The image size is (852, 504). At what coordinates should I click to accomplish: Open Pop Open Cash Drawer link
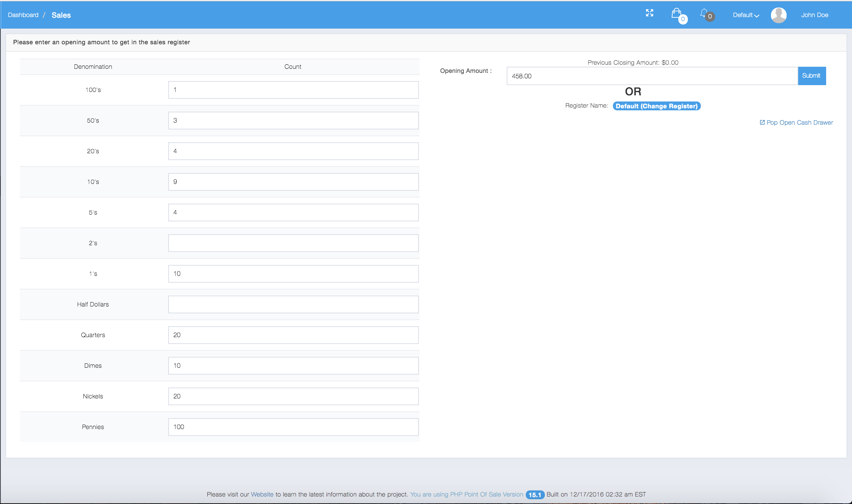click(x=799, y=122)
